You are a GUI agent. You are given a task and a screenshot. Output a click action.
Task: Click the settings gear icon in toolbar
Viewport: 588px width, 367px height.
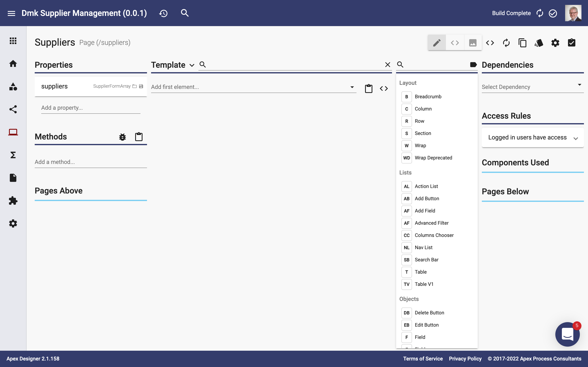[x=555, y=42]
